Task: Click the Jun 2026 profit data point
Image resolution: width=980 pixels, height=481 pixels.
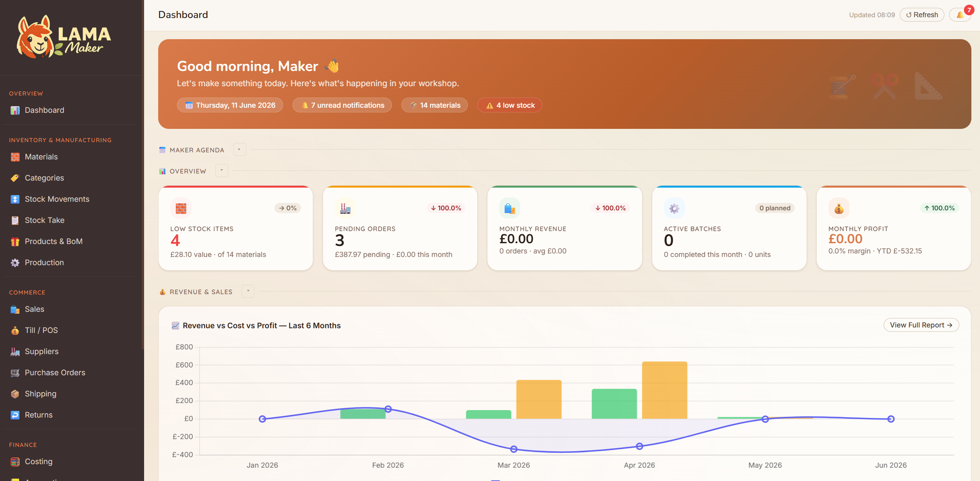Action: click(x=891, y=419)
